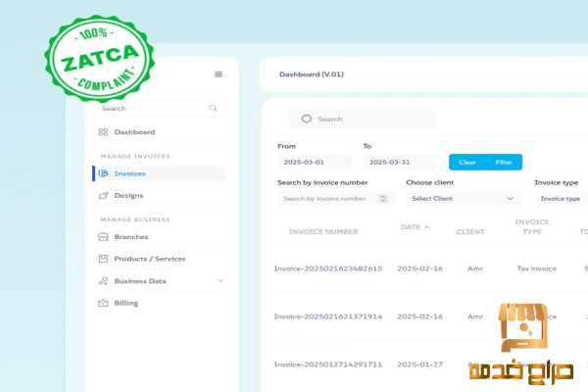Click the Business Data icon
Screen dimensions: 588x392
click(104, 281)
